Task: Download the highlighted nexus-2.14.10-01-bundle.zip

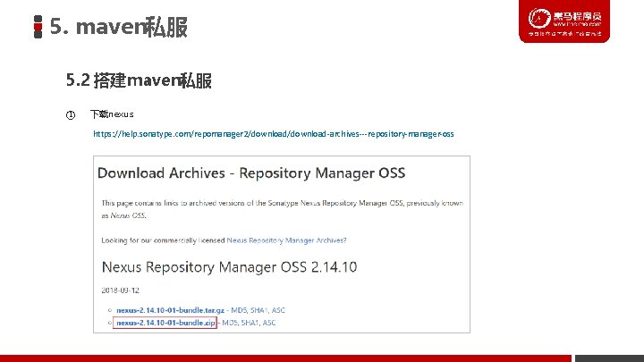Action: (165, 323)
